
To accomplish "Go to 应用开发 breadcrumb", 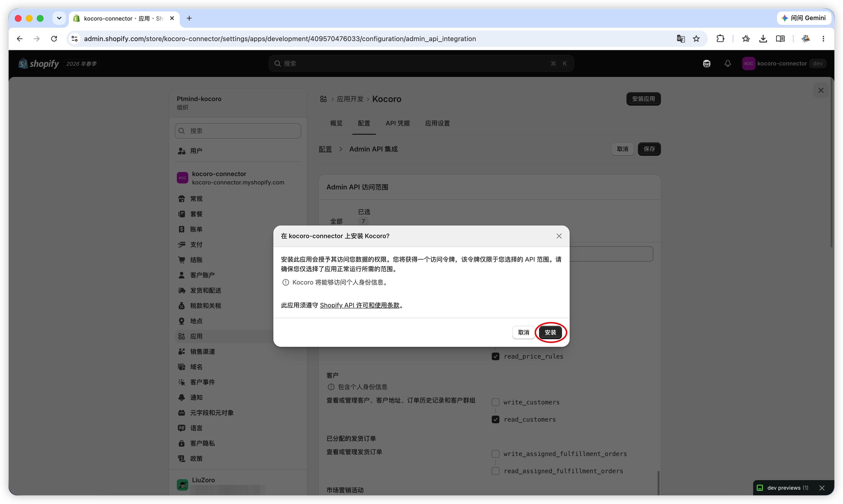I will click(350, 99).
